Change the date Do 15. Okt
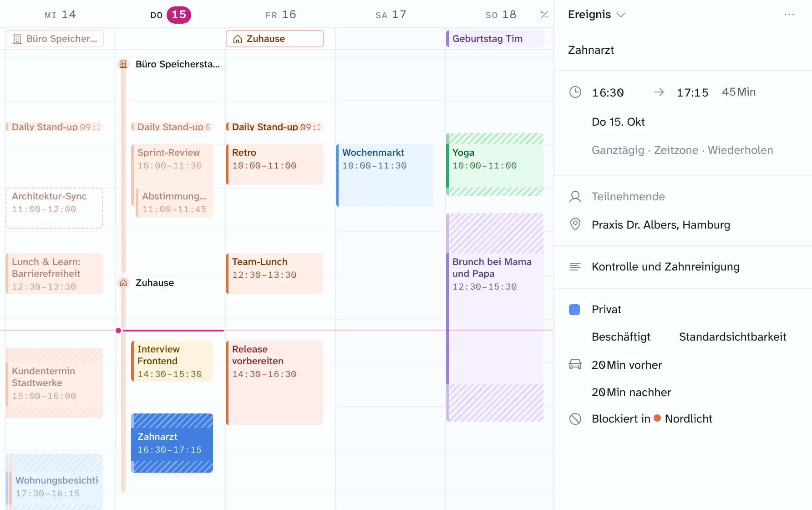 pyautogui.click(x=618, y=122)
